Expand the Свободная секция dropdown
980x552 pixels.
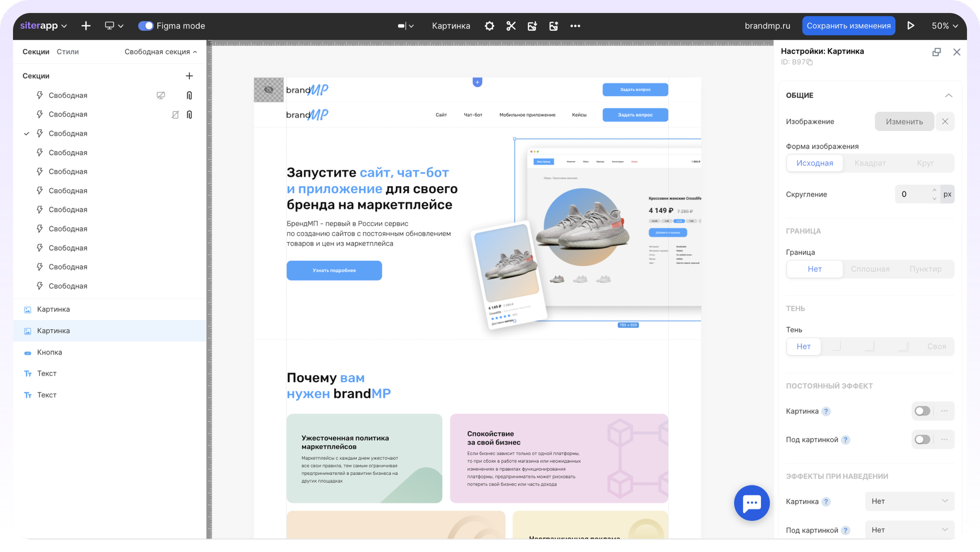click(x=161, y=52)
